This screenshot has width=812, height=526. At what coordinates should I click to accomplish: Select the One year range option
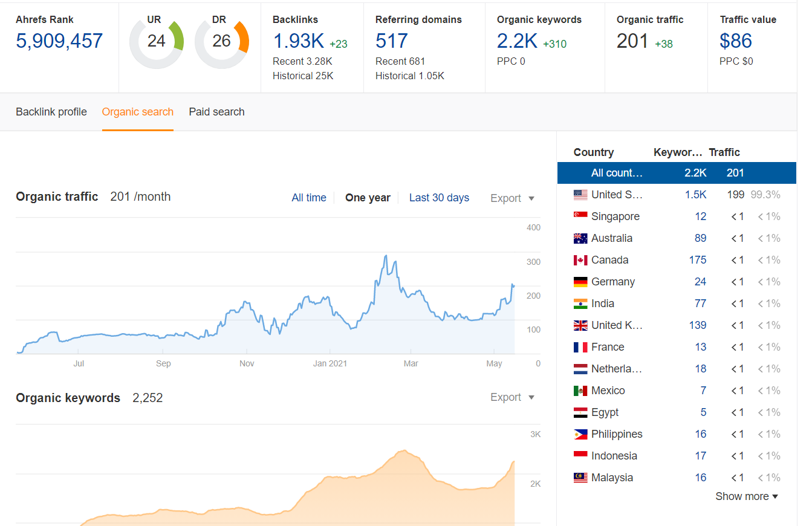368,198
